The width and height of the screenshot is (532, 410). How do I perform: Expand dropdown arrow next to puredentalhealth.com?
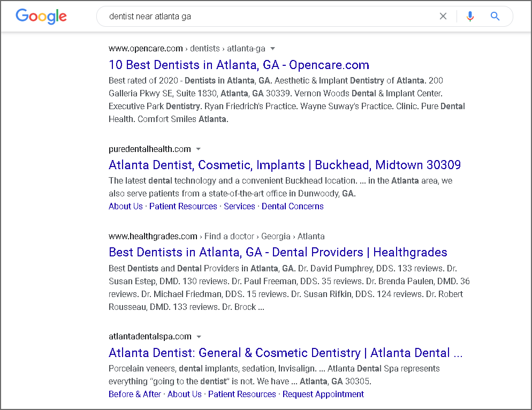(x=198, y=149)
